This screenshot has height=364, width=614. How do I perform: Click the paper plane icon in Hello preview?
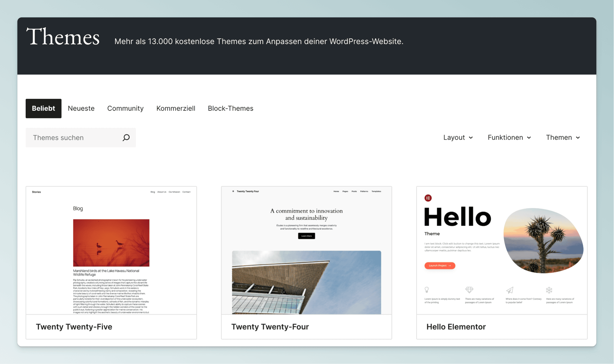(x=510, y=290)
